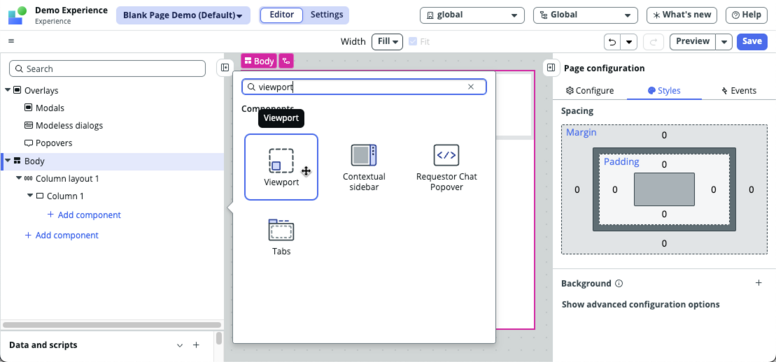Select Modals in the tree
This screenshot has width=776, height=362.
[49, 108]
